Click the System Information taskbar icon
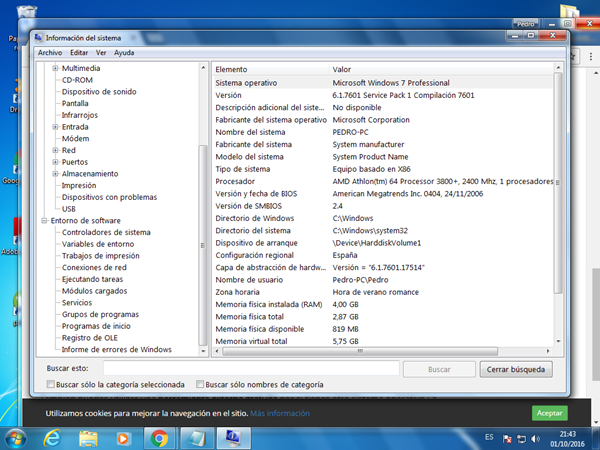Image resolution: width=600 pixels, height=450 pixels. [231, 437]
